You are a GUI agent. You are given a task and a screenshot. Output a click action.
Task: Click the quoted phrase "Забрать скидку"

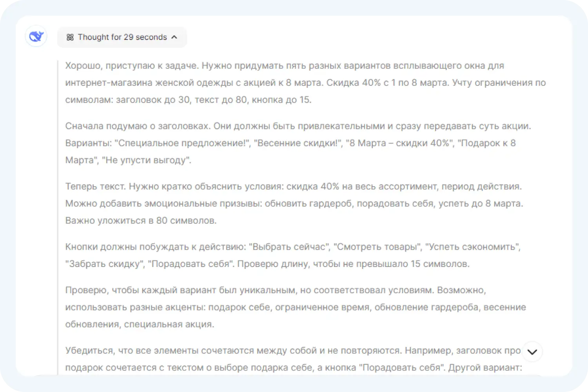104,264
